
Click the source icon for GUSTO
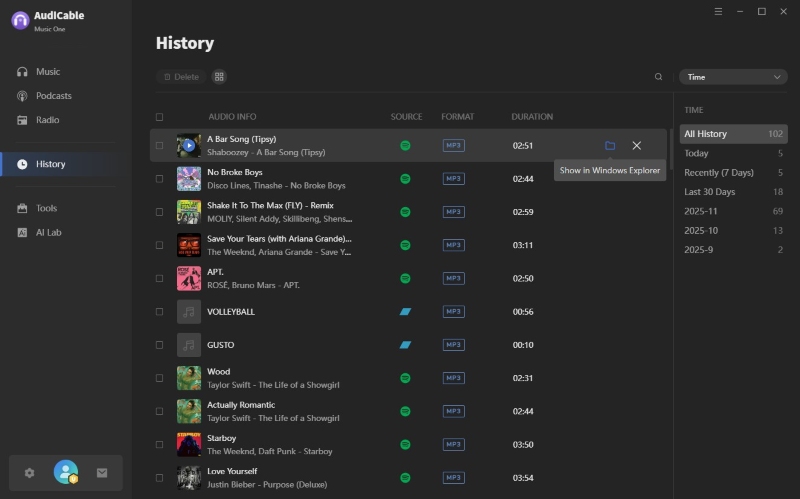405,345
